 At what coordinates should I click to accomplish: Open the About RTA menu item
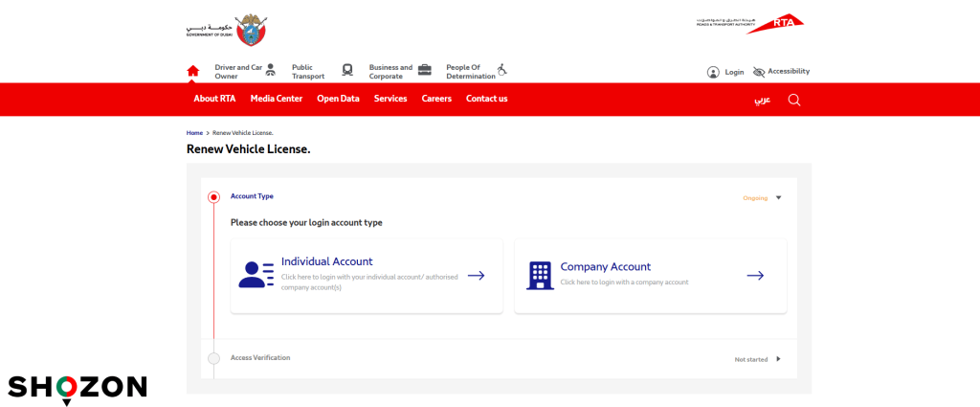coord(214,99)
